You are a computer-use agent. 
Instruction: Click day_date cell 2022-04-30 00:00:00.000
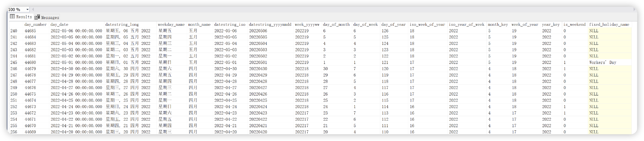coord(76,69)
